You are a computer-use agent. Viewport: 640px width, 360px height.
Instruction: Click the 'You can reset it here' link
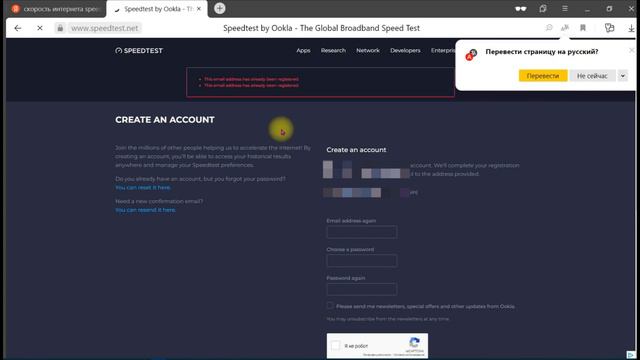tap(143, 187)
